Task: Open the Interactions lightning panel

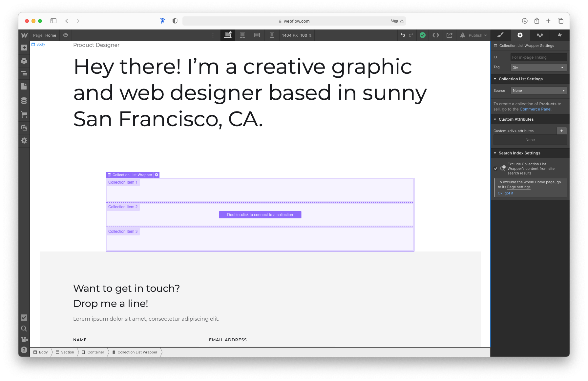Action: click(559, 35)
